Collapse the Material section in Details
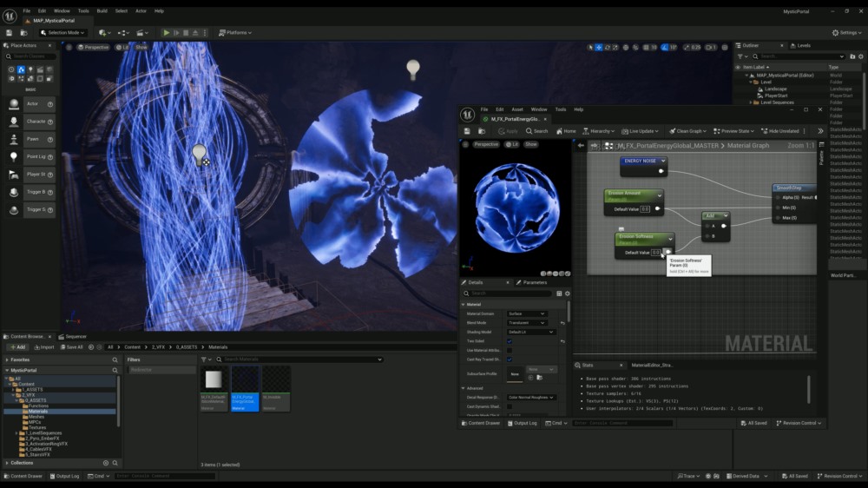Viewport: 868px width, 488px height. coord(464,305)
